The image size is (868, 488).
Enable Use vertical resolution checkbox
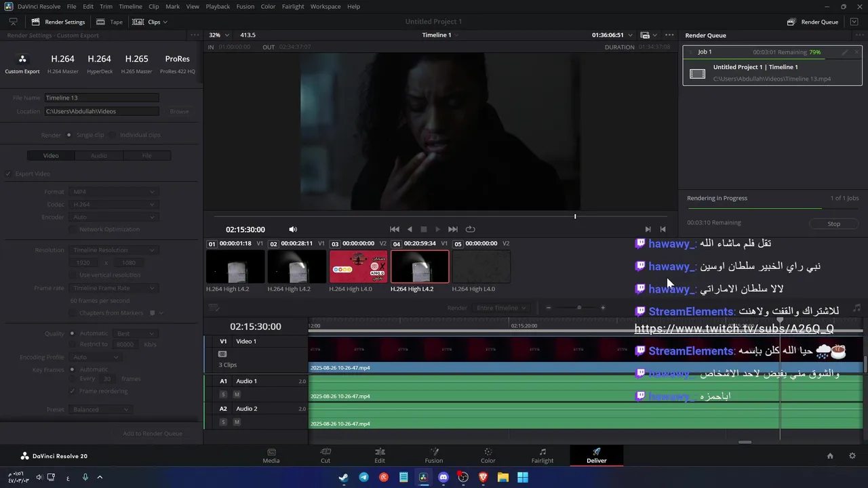[73, 275]
